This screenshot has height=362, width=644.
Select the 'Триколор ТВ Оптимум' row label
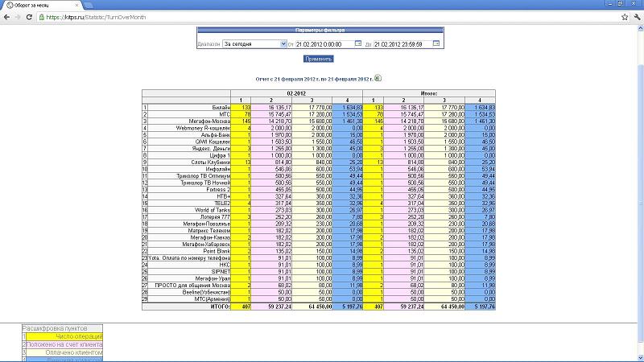(x=204, y=176)
